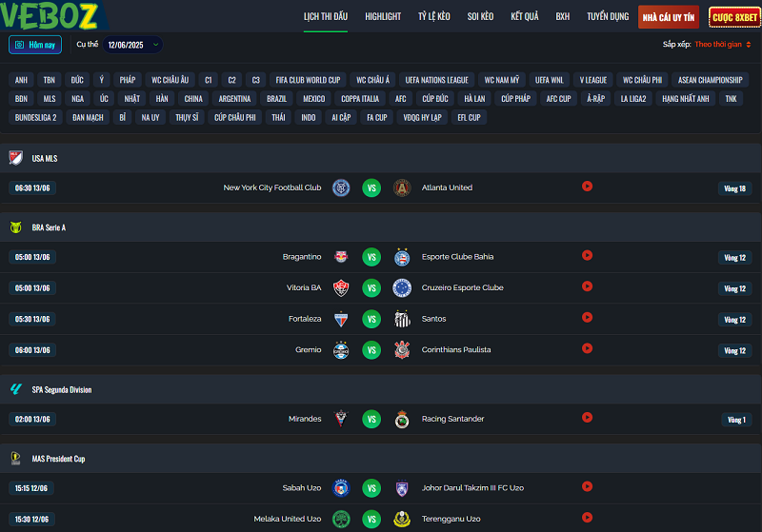Screen dimensions: 762x532
Task: Click Gremio team crest
Action: coord(341,350)
